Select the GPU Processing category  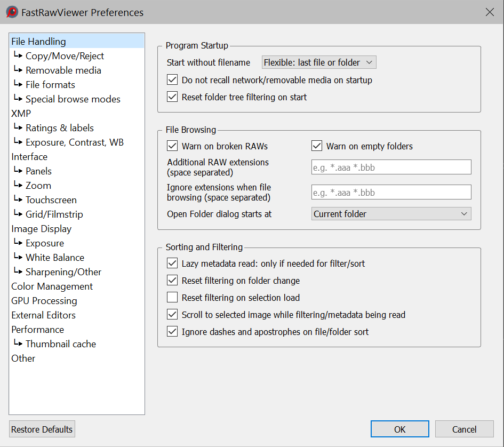(44, 301)
